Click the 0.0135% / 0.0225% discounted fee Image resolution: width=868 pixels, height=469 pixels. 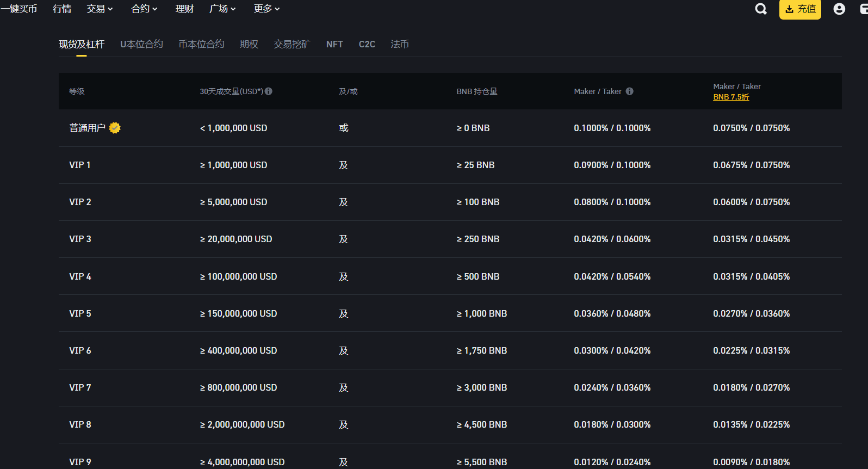(x=751, y=424)
